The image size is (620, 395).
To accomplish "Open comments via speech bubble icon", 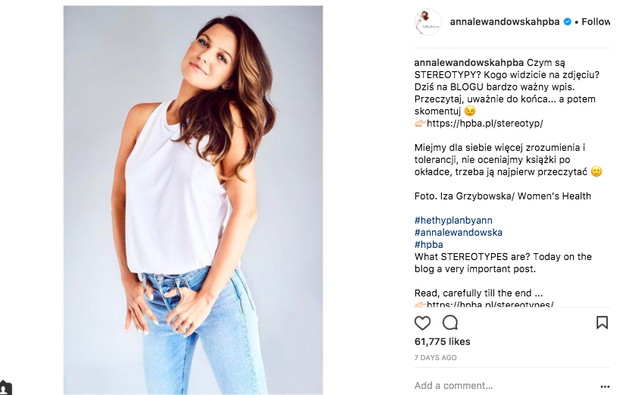I will [450, 323].
